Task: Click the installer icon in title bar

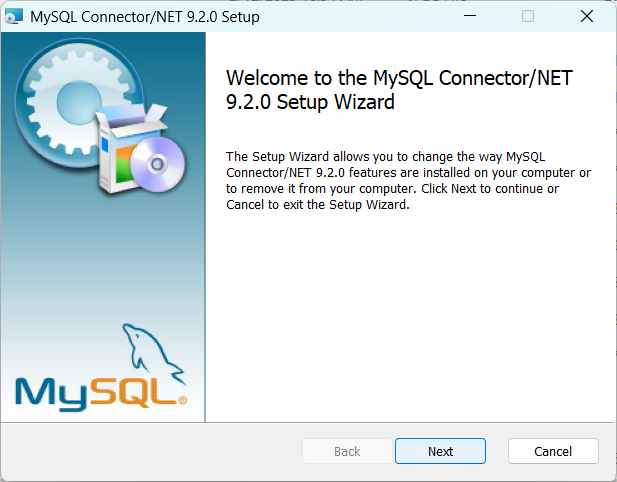Action: [x=15, y=16]
